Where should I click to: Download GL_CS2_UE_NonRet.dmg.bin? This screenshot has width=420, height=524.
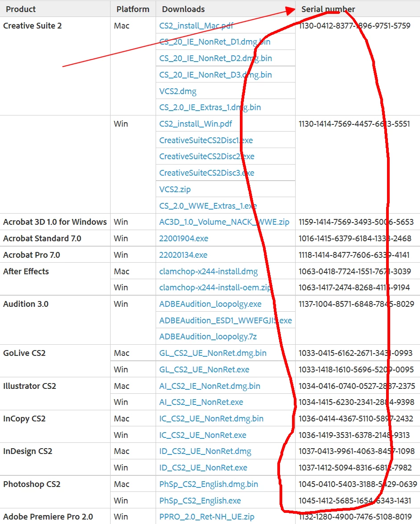[213, 353]
